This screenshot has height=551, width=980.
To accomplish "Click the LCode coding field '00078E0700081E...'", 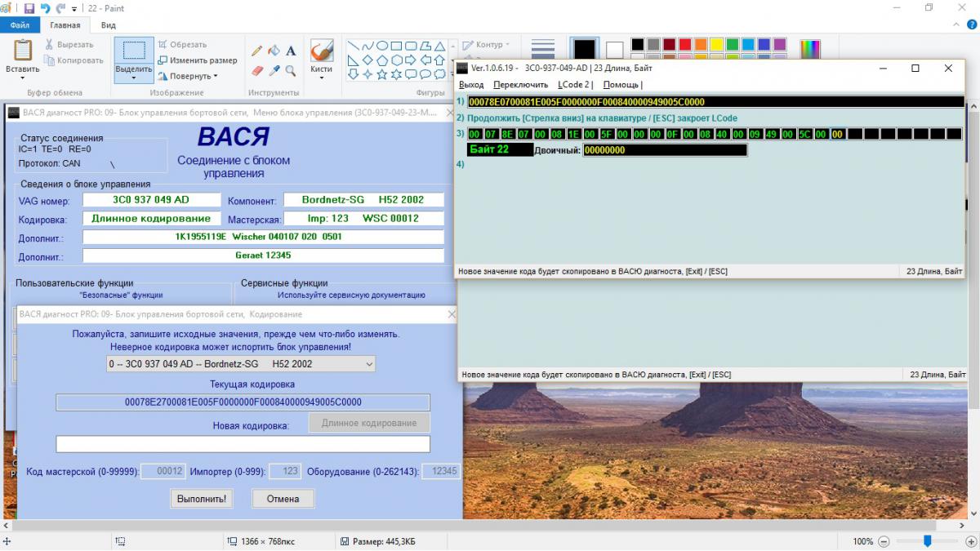I will tap(715, 102).
